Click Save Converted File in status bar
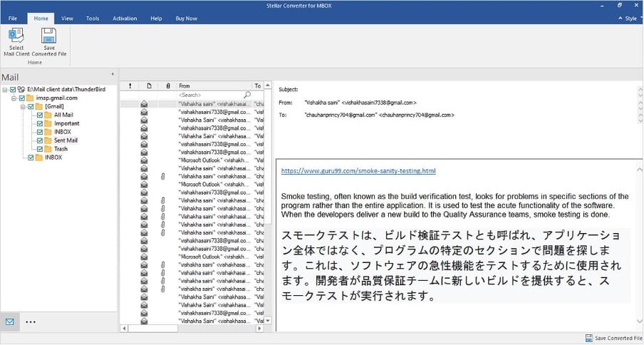The image size is (644, 345). pos(613,338)
